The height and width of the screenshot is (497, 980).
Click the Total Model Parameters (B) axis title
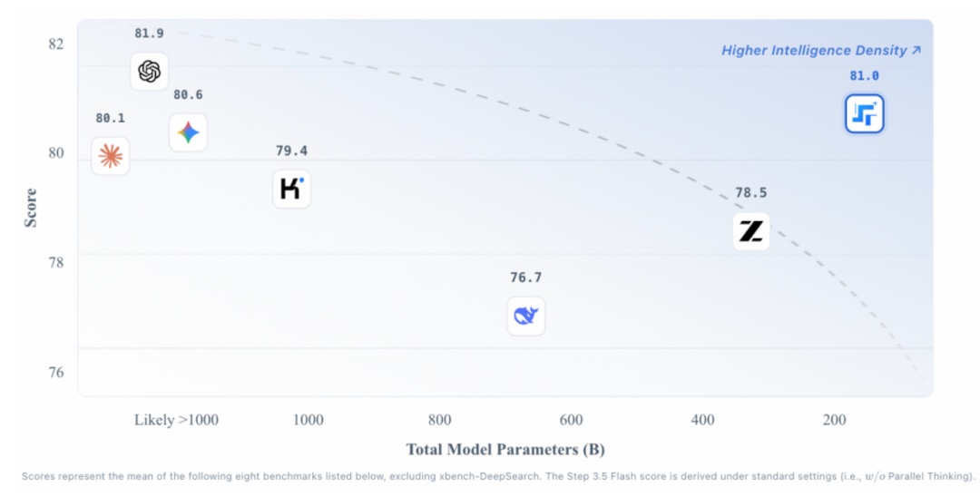(505, 449)
